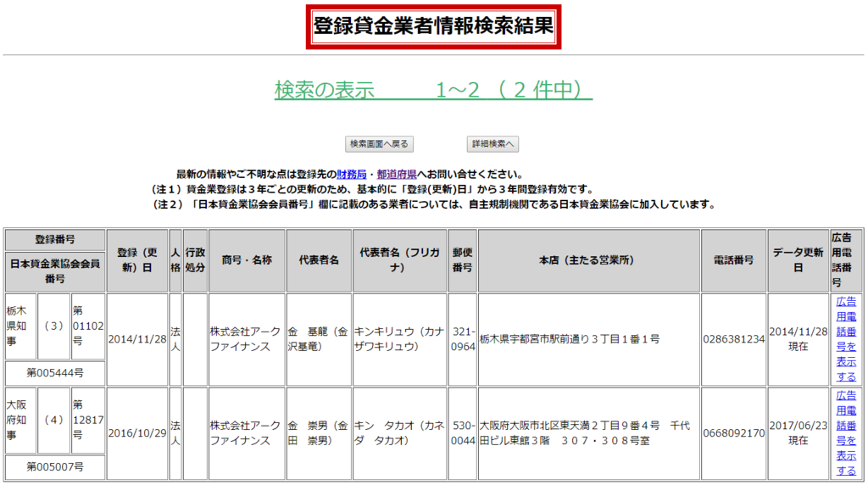The image size is (868, 485).
Task: Show advertising phone number for 大阪府 entry
Action: pos(846,433)
